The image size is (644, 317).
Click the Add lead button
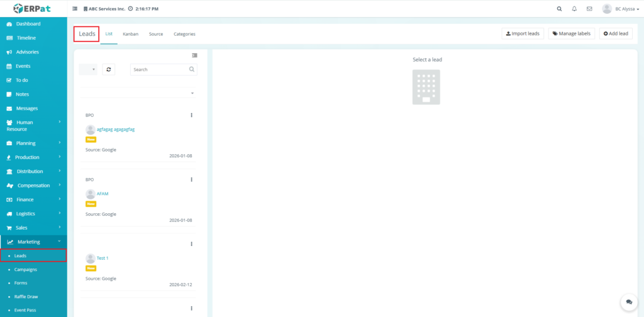(616, 33)
